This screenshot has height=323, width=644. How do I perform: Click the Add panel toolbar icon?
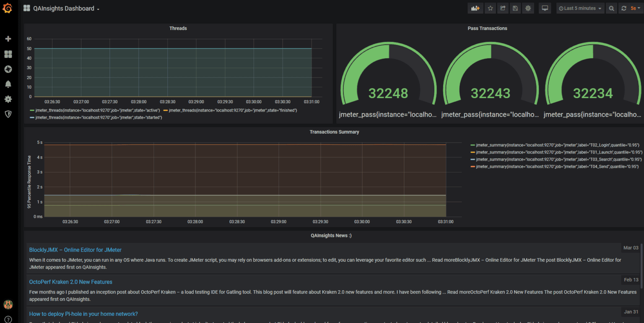click(475, 8)
